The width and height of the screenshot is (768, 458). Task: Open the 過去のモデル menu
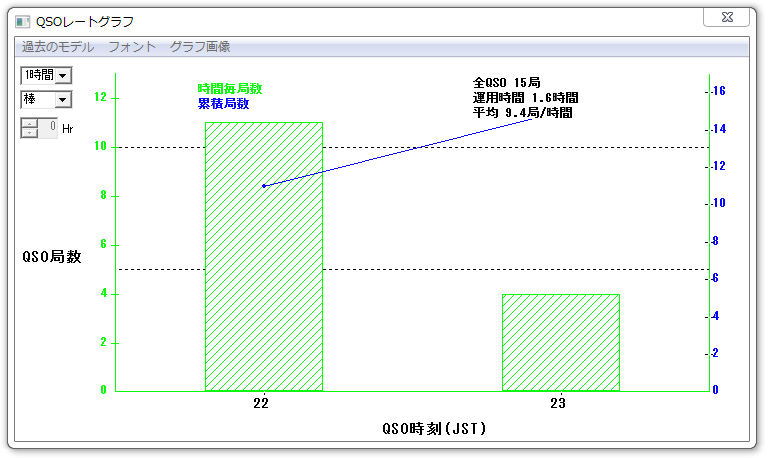(x=58, y=47)
